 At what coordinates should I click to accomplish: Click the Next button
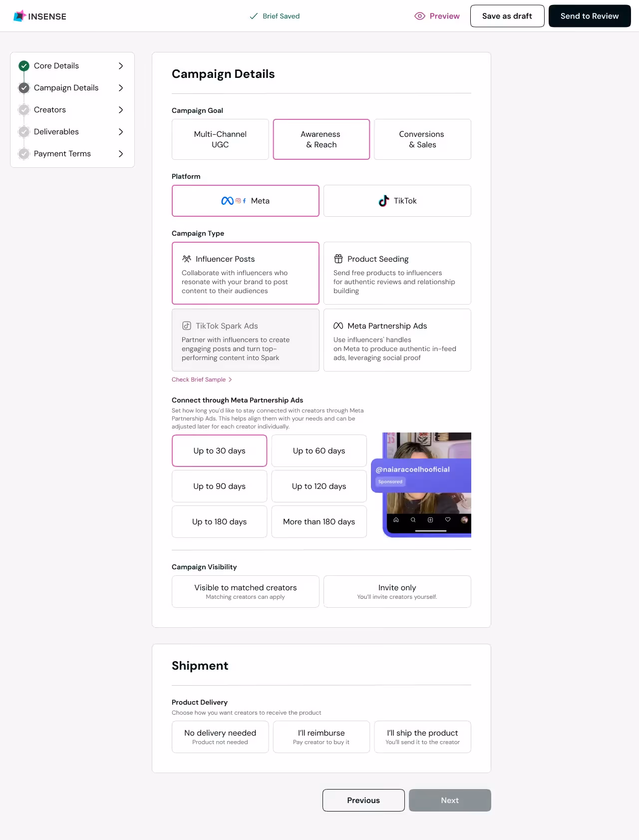tap(450, 800)
